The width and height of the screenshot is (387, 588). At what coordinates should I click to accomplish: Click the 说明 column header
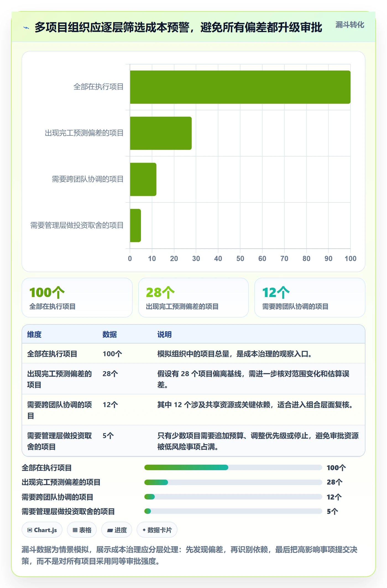pos(164,334)
